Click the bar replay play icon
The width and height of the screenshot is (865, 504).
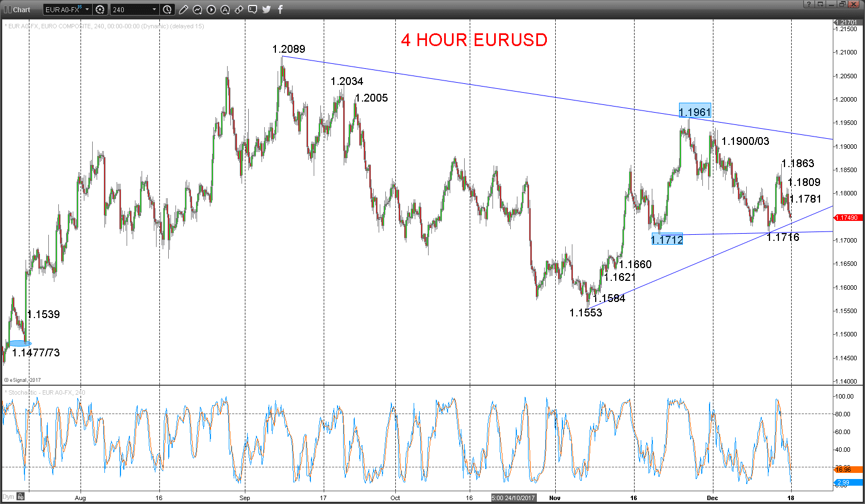click(x=211, y=9)
